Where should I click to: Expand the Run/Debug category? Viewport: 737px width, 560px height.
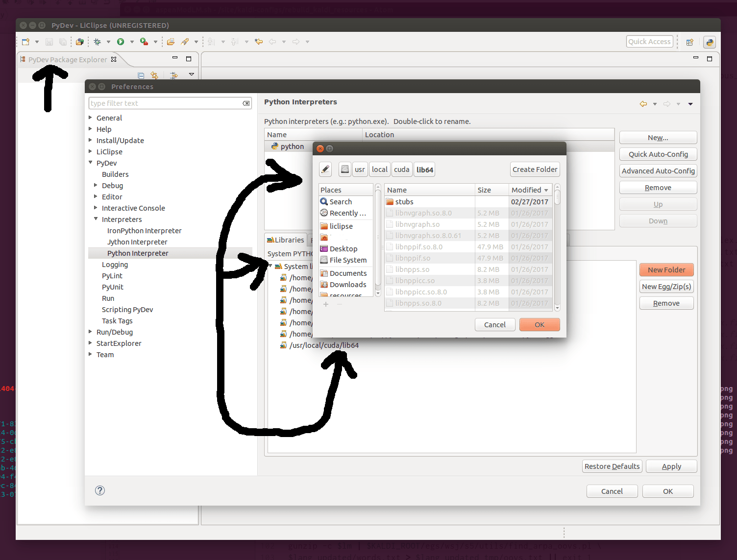point(91,332)
